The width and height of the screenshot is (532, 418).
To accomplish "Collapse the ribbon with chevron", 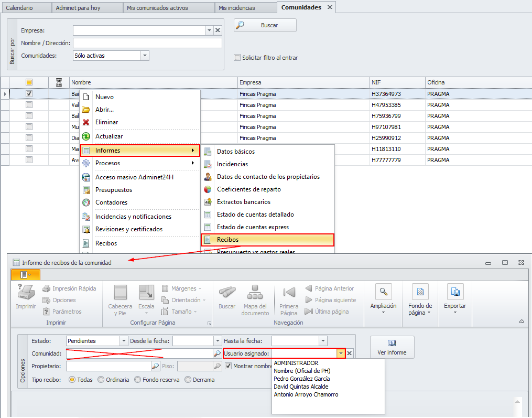I will point(522,321).
